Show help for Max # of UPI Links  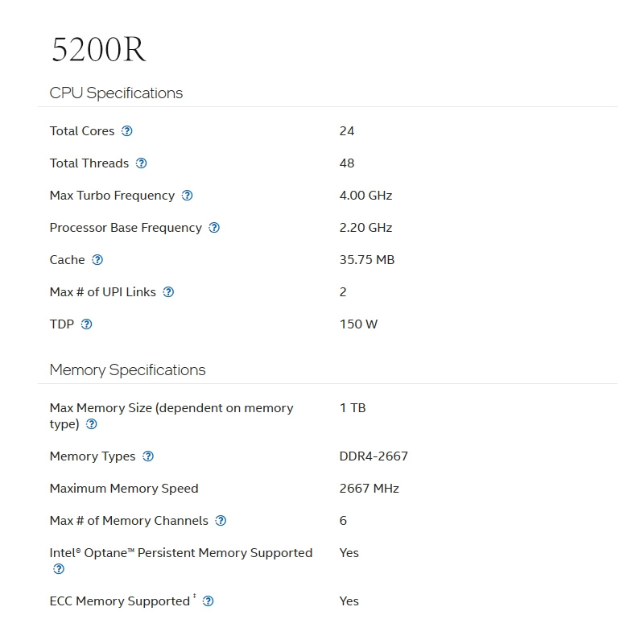[168, 292]
